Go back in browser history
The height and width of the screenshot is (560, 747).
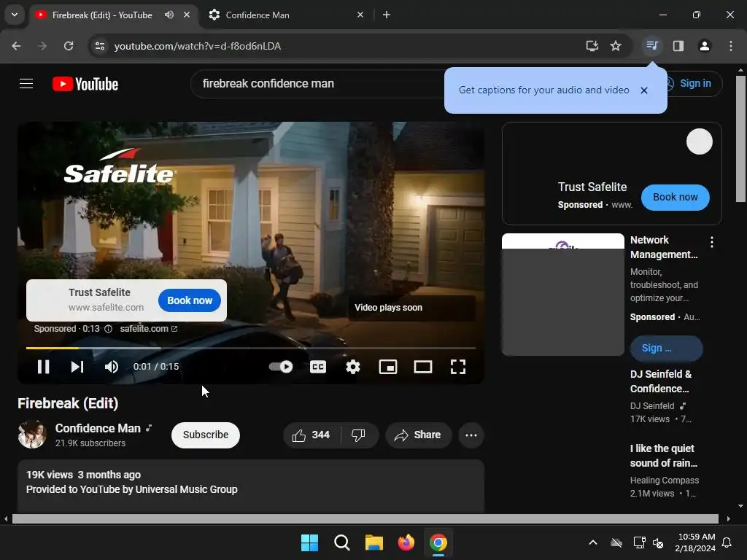[x=16, y=46]
